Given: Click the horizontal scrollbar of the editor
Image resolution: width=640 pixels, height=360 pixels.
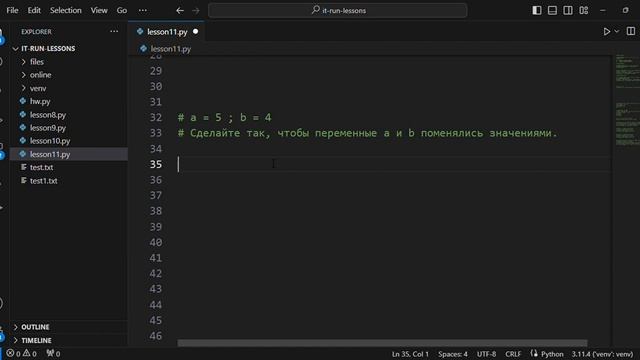Looking at the screenshot, I should [382, 343].
